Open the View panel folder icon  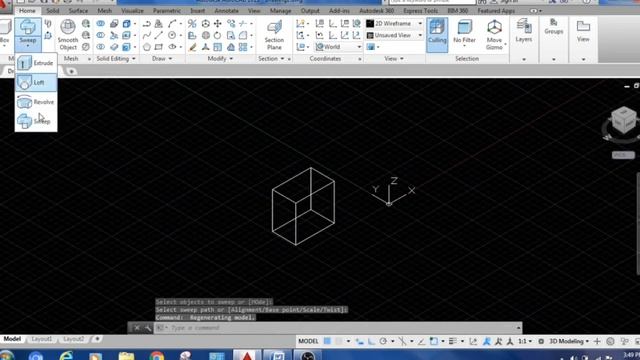583,31
